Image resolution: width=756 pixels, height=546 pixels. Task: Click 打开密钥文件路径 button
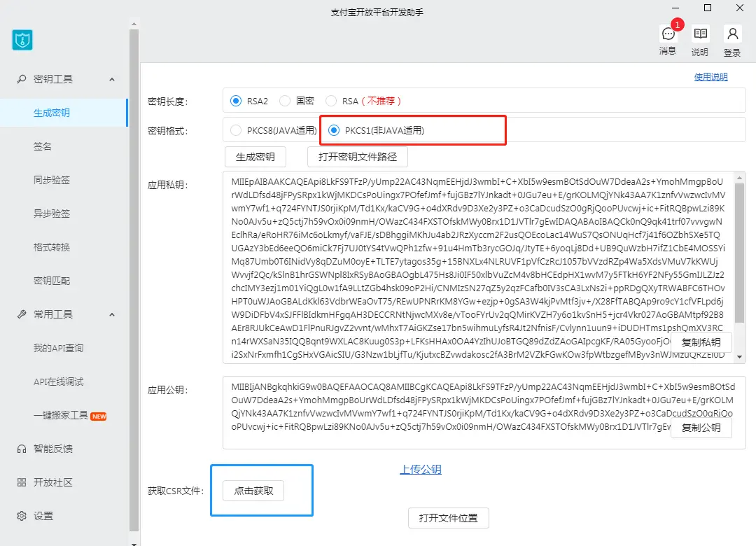coord(357,157)
